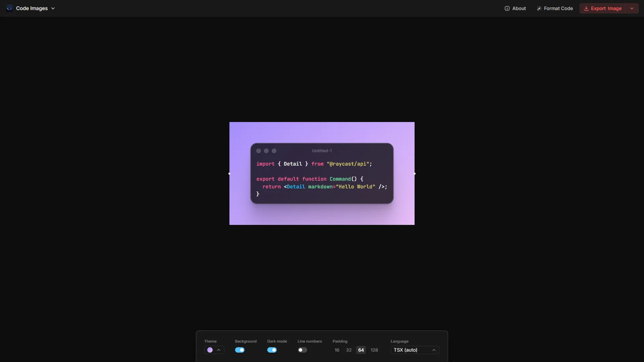Click the Untitled-1 window title
The image size is (644, 362).
[x=322, y=151]
